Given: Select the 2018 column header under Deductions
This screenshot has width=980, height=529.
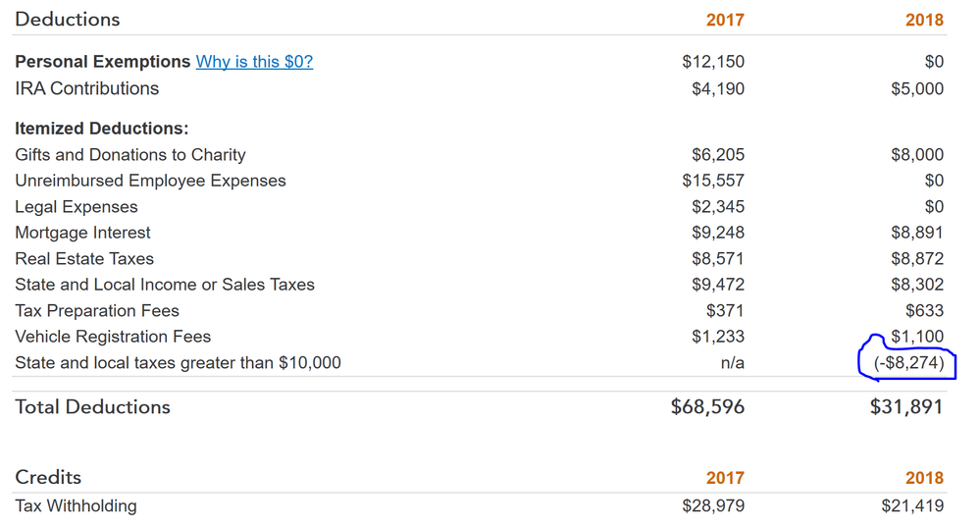Looking at the screenshot, I should pyautogui.click(x=924, y=21).
